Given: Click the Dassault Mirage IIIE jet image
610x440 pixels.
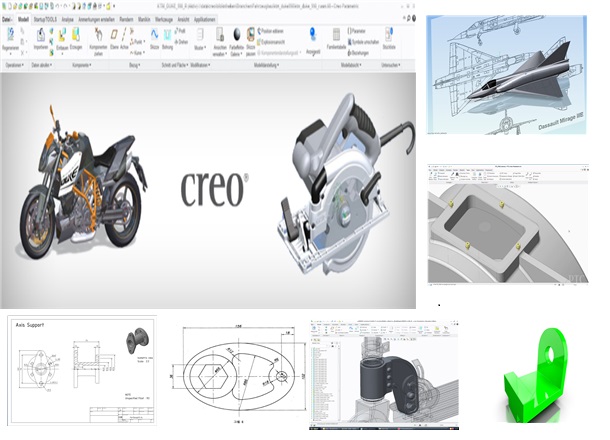Looking at the screenshot, I should (x=506, y=75).
